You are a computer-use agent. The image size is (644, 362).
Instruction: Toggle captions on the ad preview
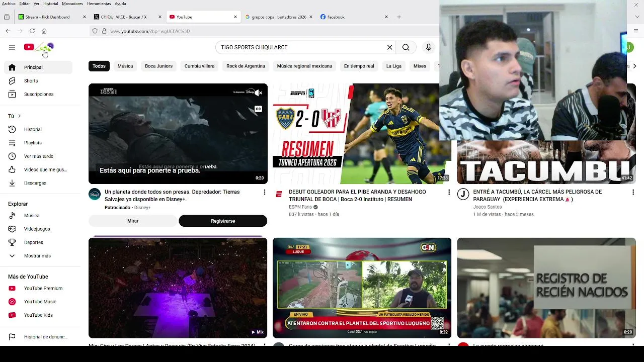click(258, 109)
